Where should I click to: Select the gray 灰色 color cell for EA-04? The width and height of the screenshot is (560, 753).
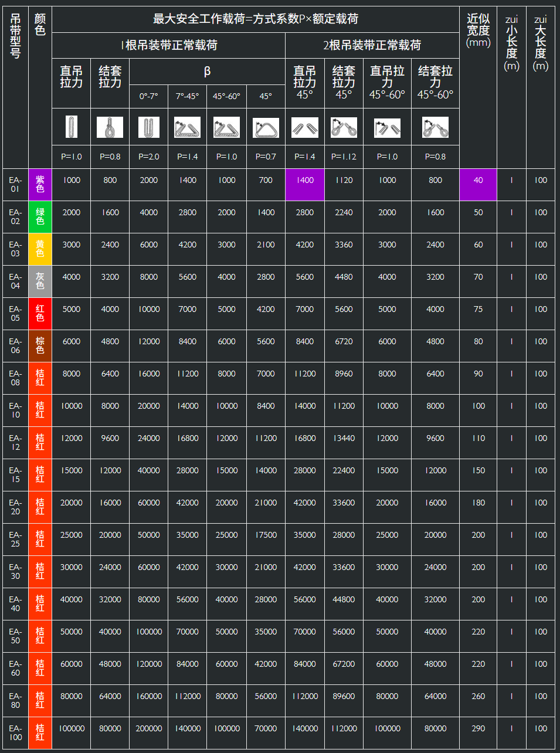[x=40, y=281]
